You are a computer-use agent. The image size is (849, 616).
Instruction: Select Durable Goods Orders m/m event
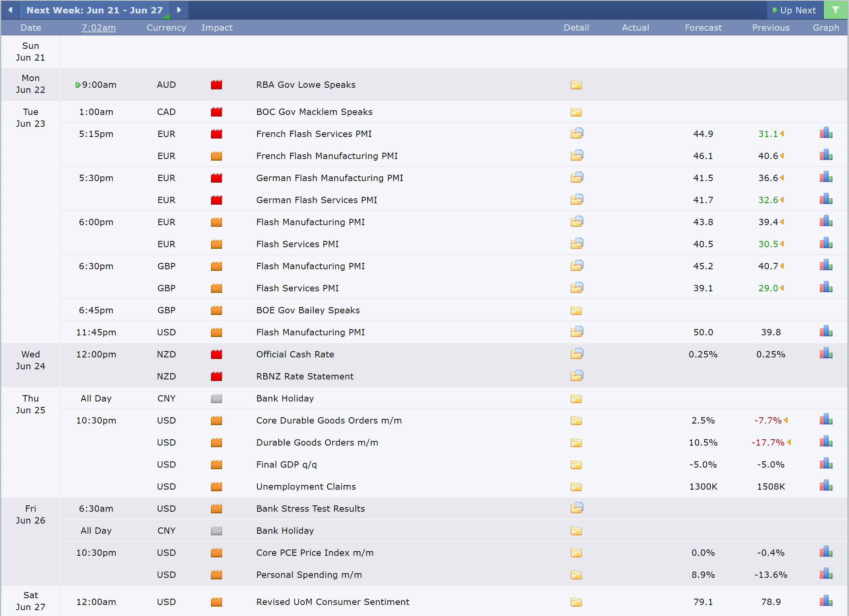tap(317, 442)
